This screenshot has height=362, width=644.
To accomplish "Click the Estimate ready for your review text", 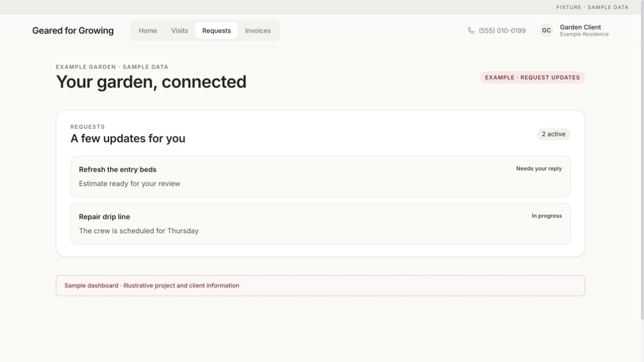I will [129, 184].
